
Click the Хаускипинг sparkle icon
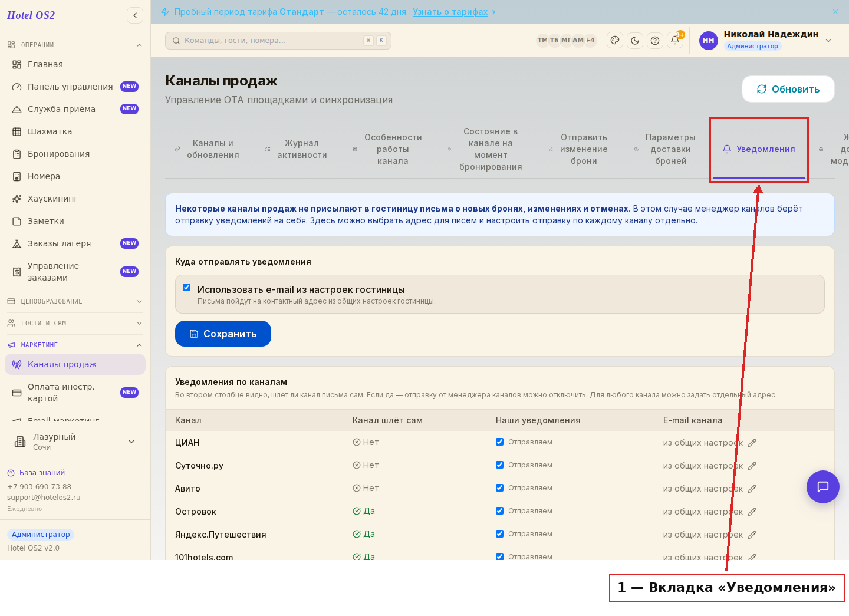coord(17,199)
